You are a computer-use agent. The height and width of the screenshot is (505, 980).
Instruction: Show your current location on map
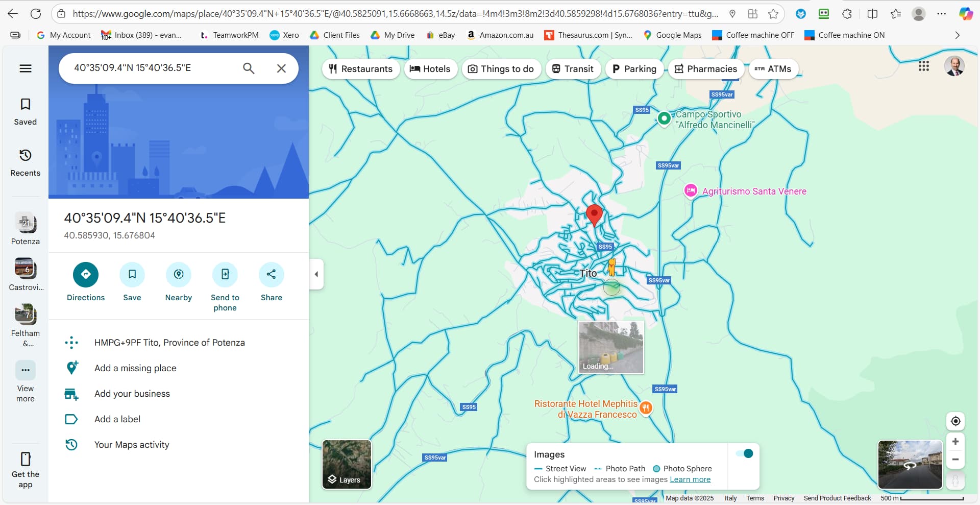(955, 421)
